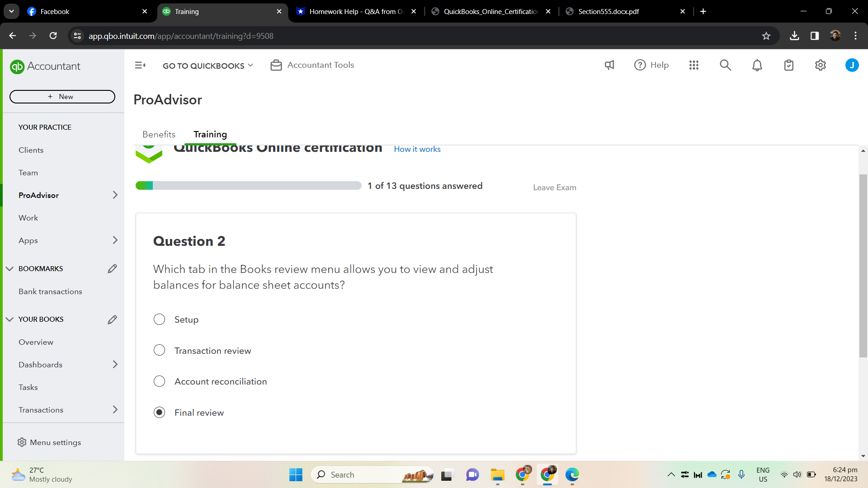868x488 pixels.
Task: Open the GO TO QUICKBOOKS dropdown
Action: pyautogui.click(x=208, y=66)
